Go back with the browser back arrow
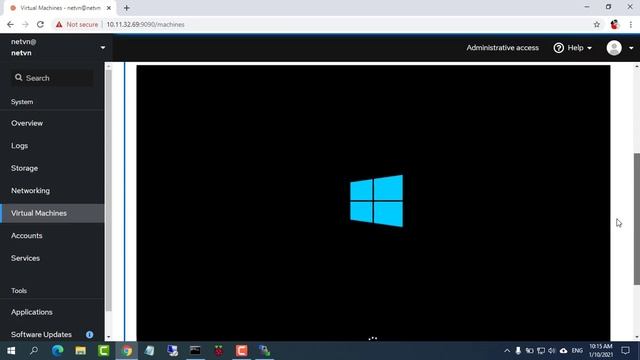 click(x=10, y=24)
